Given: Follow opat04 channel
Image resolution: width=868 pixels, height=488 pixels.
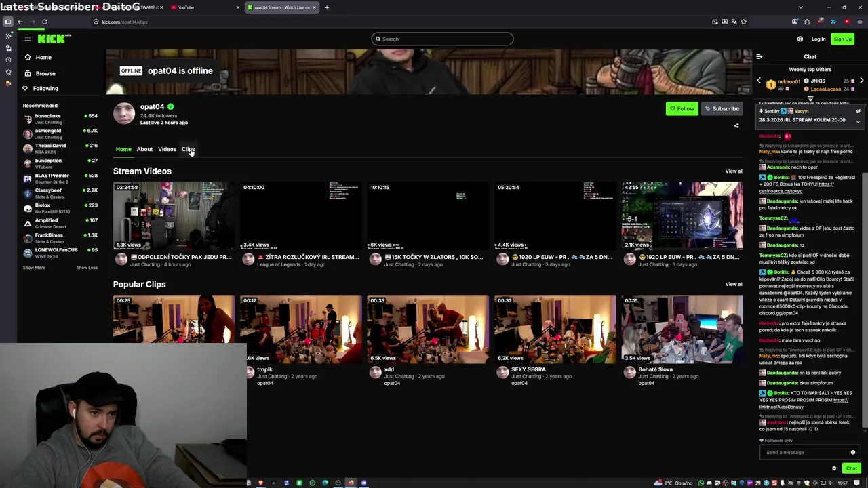Looking at the screenshot, I should point(682,108).
